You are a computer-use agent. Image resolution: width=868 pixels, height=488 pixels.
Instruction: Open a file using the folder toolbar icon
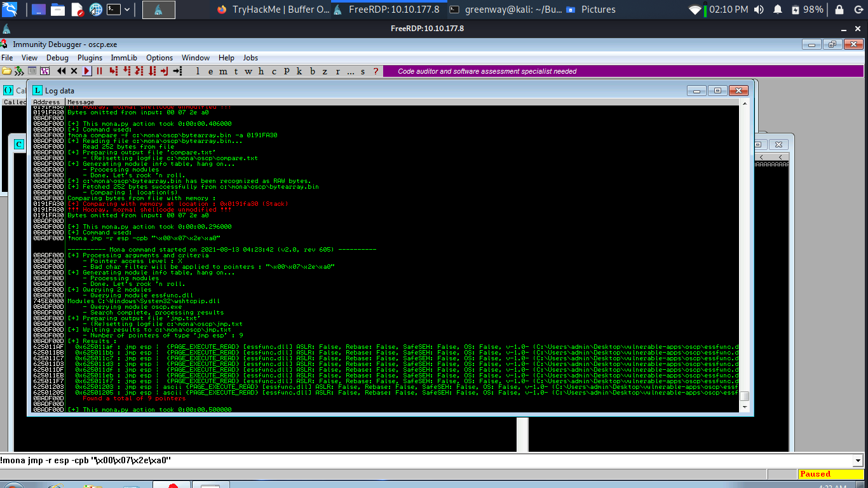pyautogui.click(x=6, y=71)
